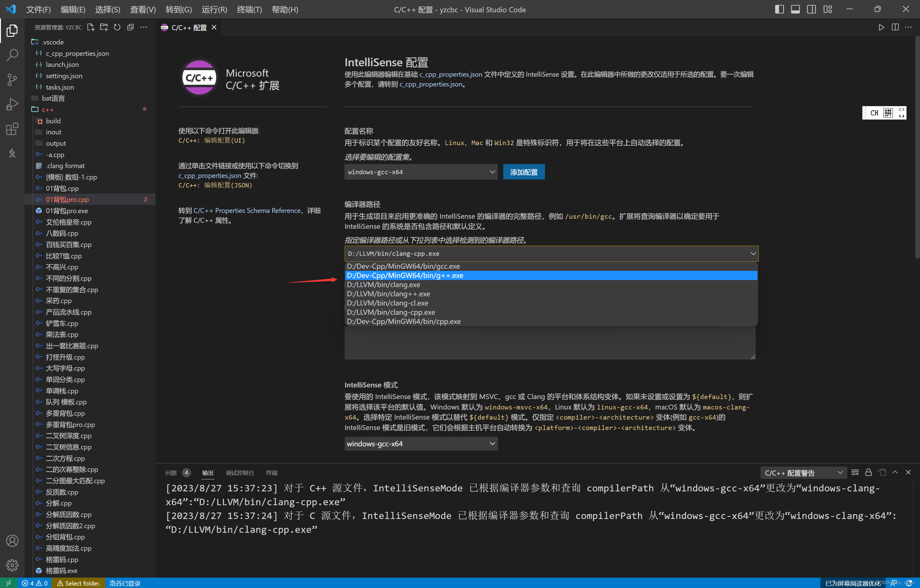Click Select folder warning in status bar

click(79, 583)
